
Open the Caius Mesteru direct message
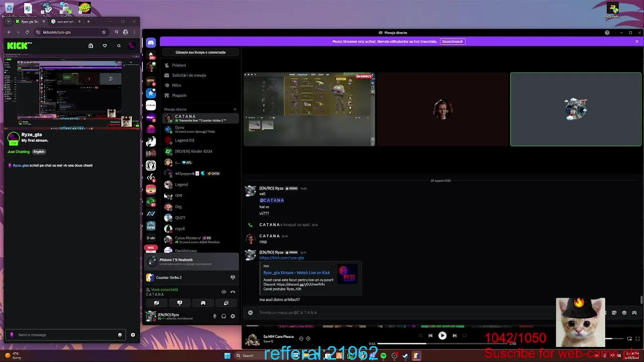click(200, 240)
